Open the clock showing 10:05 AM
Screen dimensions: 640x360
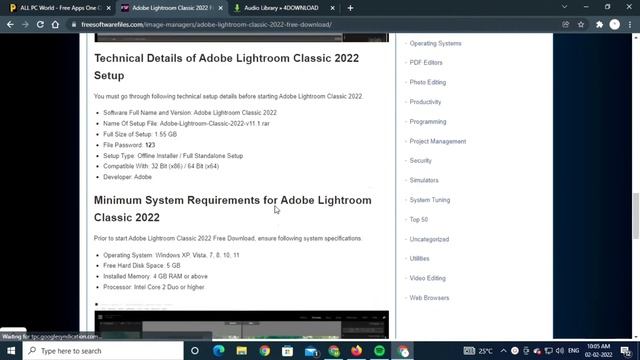point(598,351)
